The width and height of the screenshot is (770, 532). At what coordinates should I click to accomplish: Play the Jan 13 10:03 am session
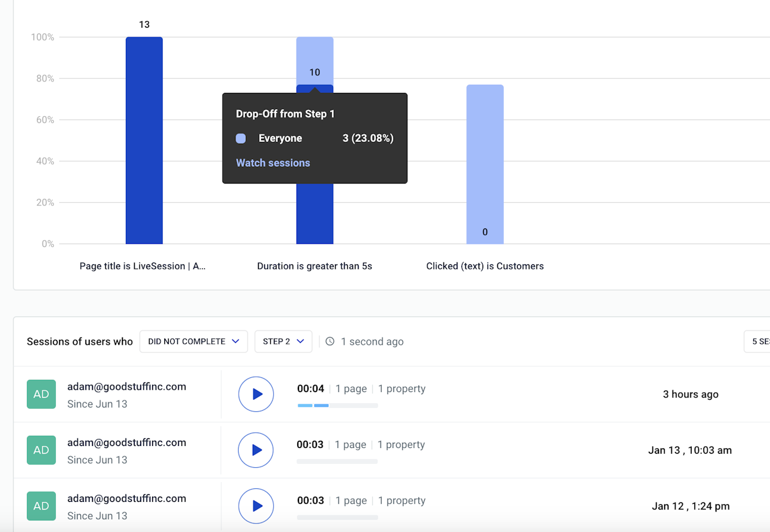click(256, 450)
